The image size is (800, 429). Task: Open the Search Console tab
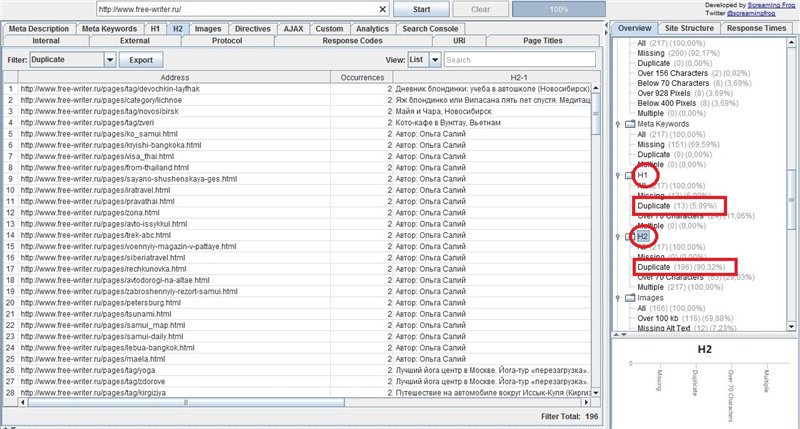tap(430, 29)
